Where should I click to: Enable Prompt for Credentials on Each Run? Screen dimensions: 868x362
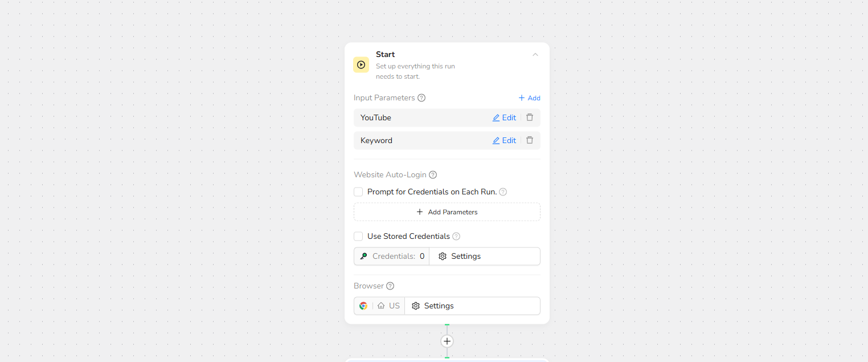pyautogui.click(x=358, y=192)
